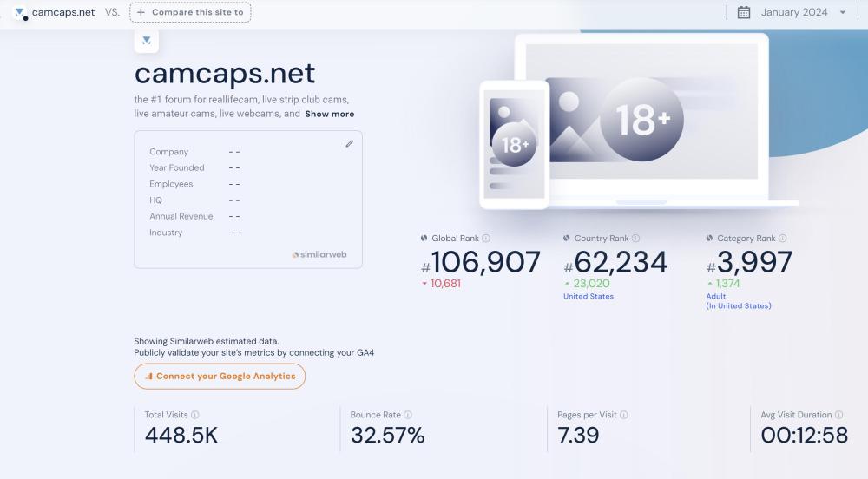
Task: Open the United States country rank link
Action: [x=589, y=297]
